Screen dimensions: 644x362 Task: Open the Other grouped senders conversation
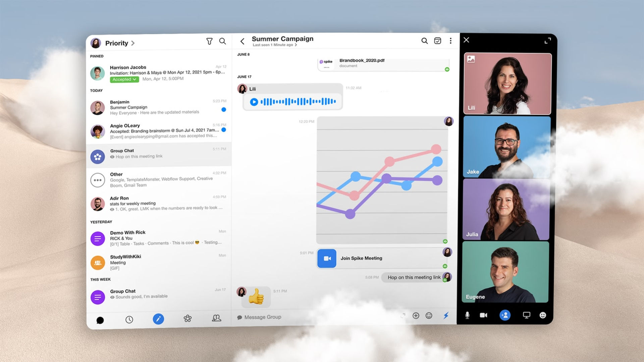coord(159,180)
